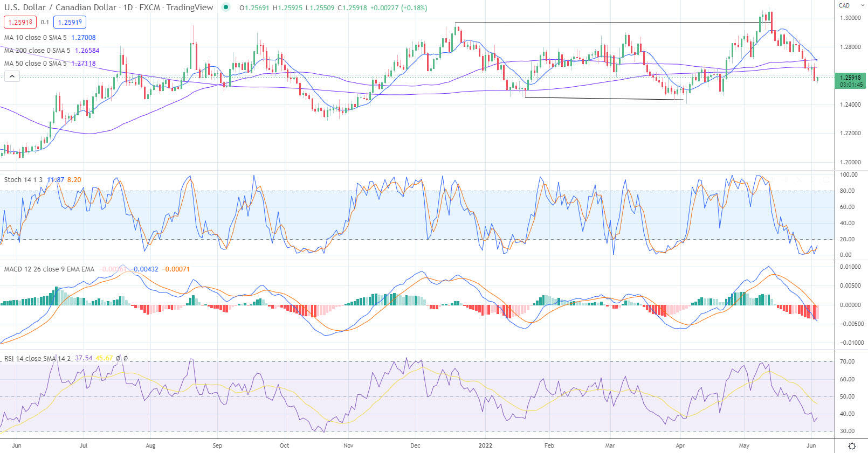Image resolution: width=868 pixels, height=453 pixels.
Task: Click the 70.00 RSI scale label
Action: [x=847, y=361]
